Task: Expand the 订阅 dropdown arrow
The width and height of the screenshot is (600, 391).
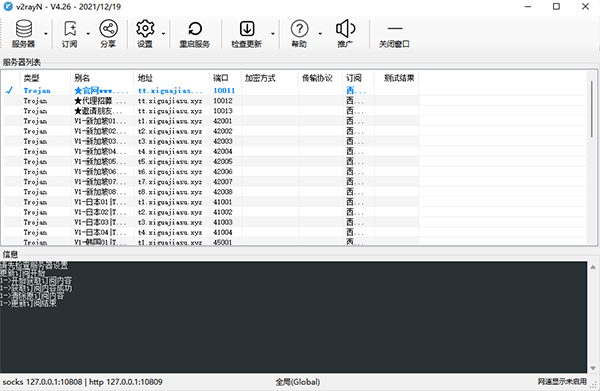Action: (88, 34)
